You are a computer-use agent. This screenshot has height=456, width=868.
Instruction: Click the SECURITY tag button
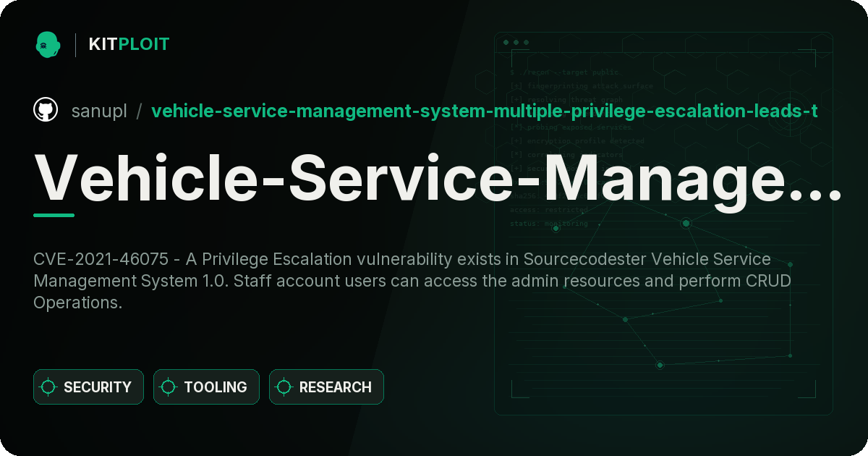88,387
